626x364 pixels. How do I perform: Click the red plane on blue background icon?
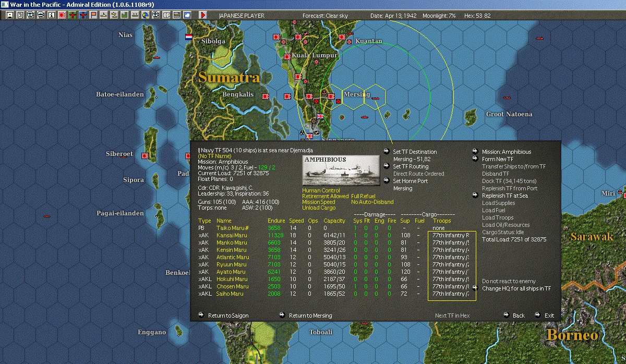coord(82,15)
